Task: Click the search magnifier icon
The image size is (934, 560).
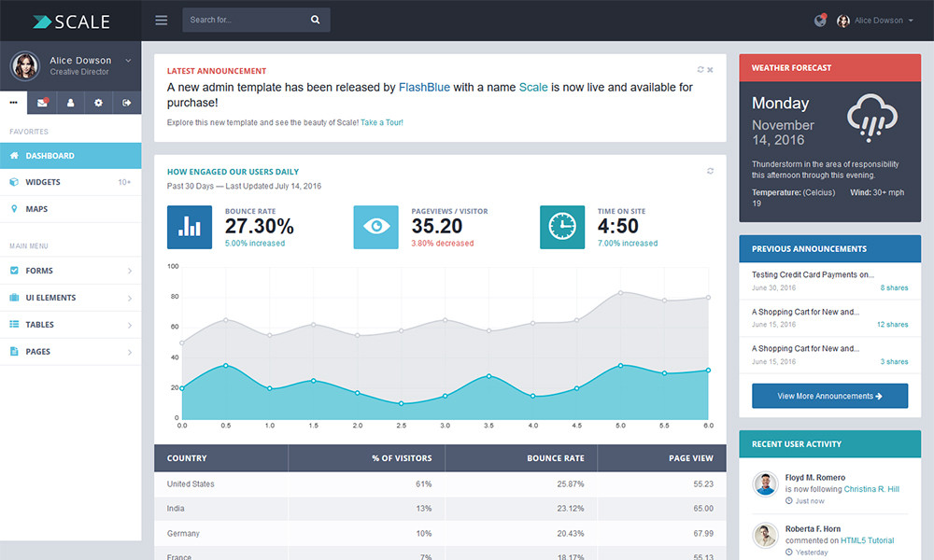Action: click(x=316, y=20)
